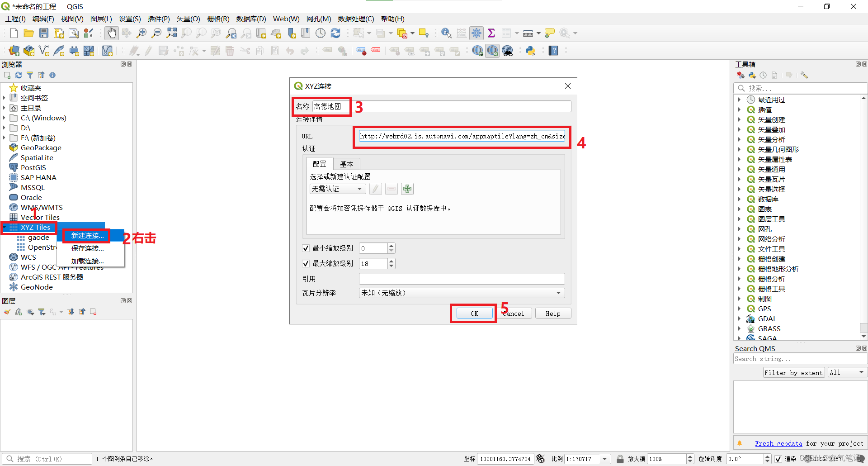Expand the C:\ (Windows) drive node
The height and width of the screenshot is (466, 868).
(4, 118)
